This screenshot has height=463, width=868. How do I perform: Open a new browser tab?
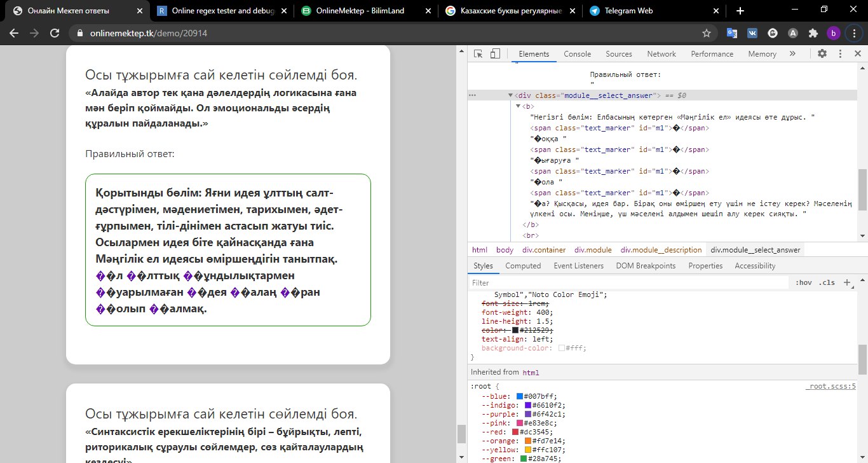tap(740, 11)
